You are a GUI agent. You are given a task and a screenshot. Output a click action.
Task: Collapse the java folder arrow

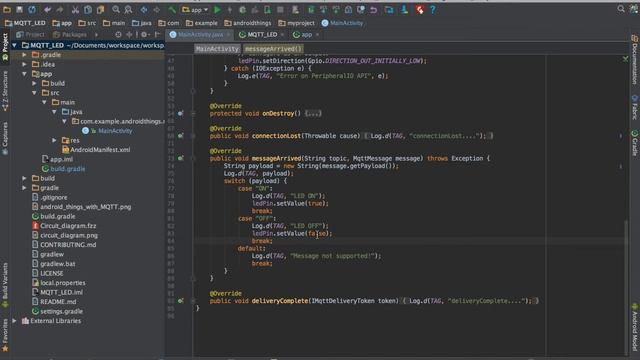pos(54,112)
